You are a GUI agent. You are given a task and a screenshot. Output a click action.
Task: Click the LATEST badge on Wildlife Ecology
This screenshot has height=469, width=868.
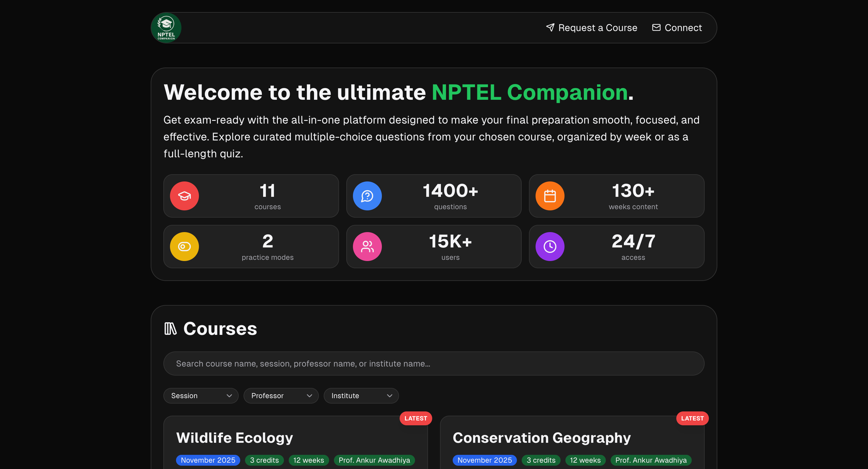click(x=416, y=418)
